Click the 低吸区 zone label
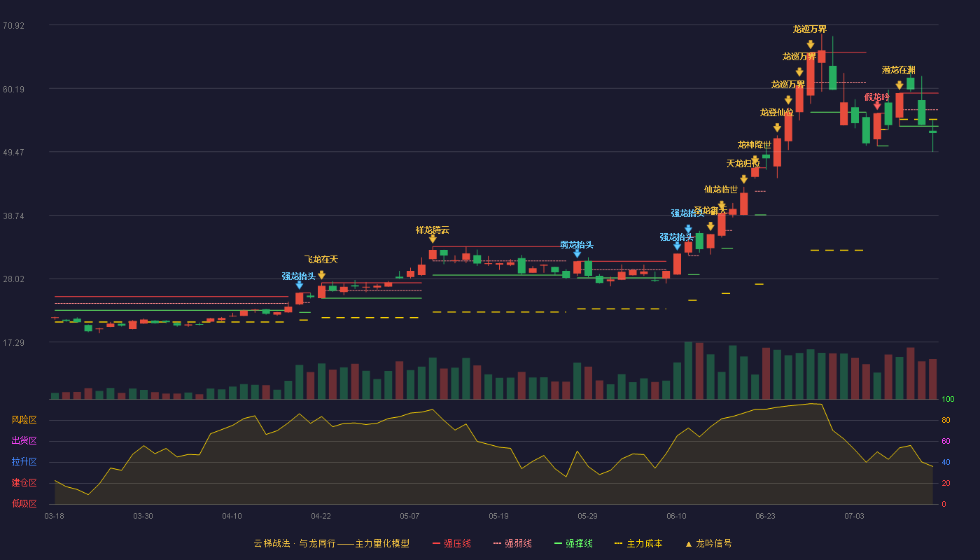Screen dimensions: 980x560 pyautogui.click(x=24, y=504)
